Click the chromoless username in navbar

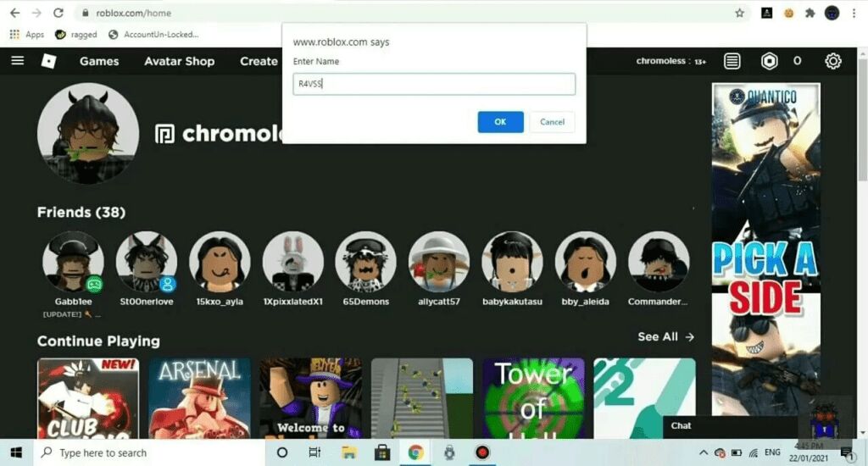pyautogui.click(x=661, y=61)
